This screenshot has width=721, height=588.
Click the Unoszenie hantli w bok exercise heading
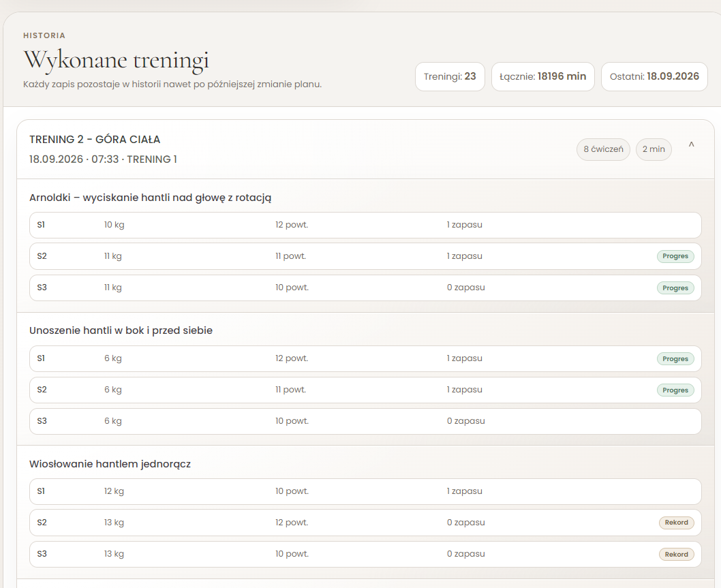click(121, 330)
